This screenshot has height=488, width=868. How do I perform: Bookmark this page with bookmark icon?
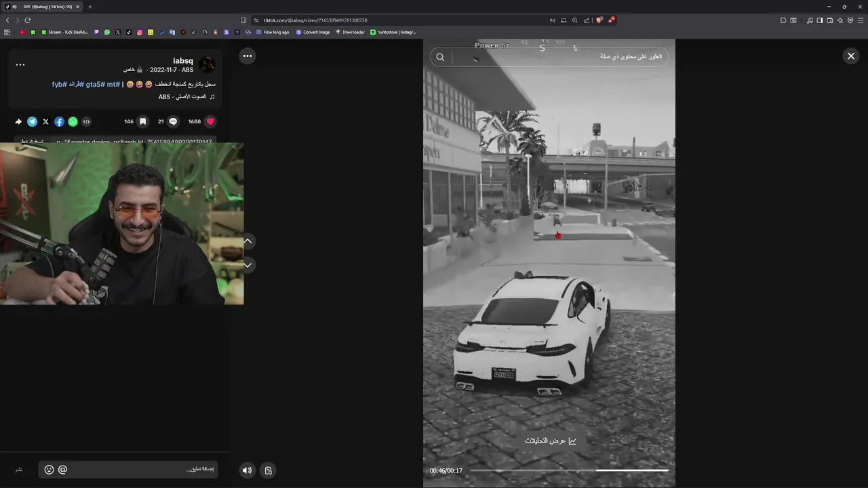[x=243, y=20]
